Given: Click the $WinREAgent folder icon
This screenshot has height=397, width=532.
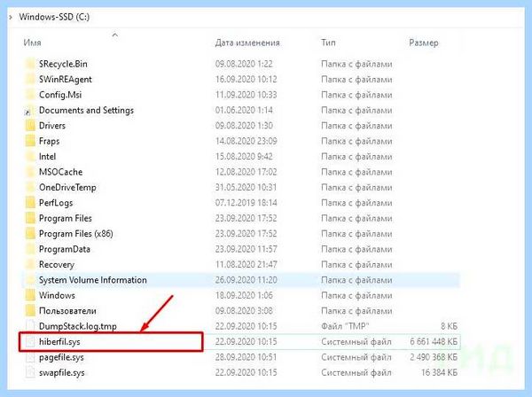Looking at the screenshot, I should coord(30,80).
